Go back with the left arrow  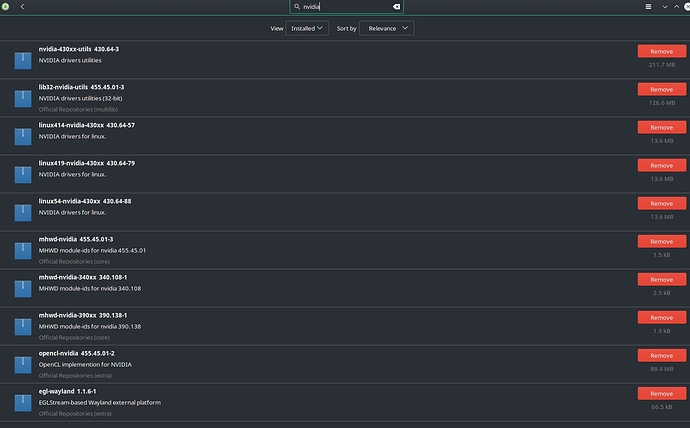pyautogui.click(x=22, y=7)
